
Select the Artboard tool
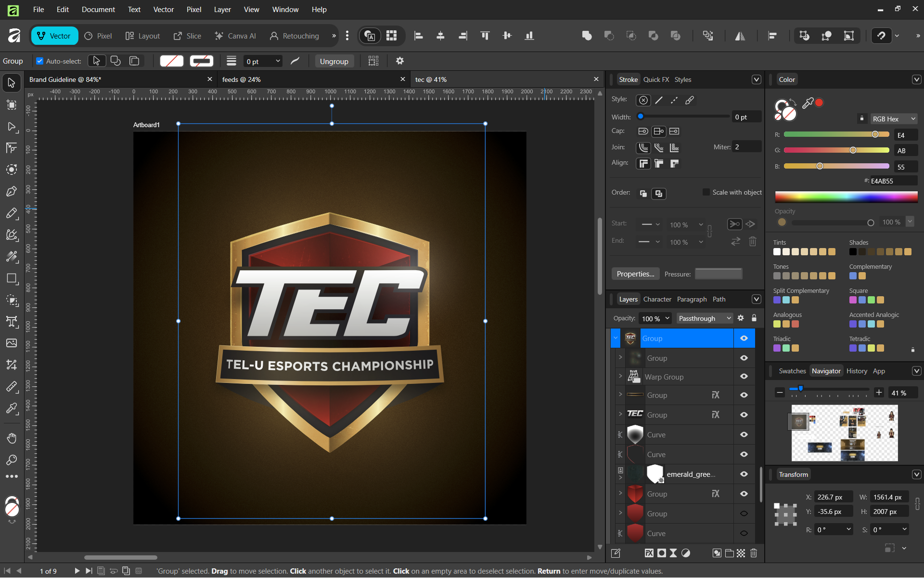tap(12, 105)
